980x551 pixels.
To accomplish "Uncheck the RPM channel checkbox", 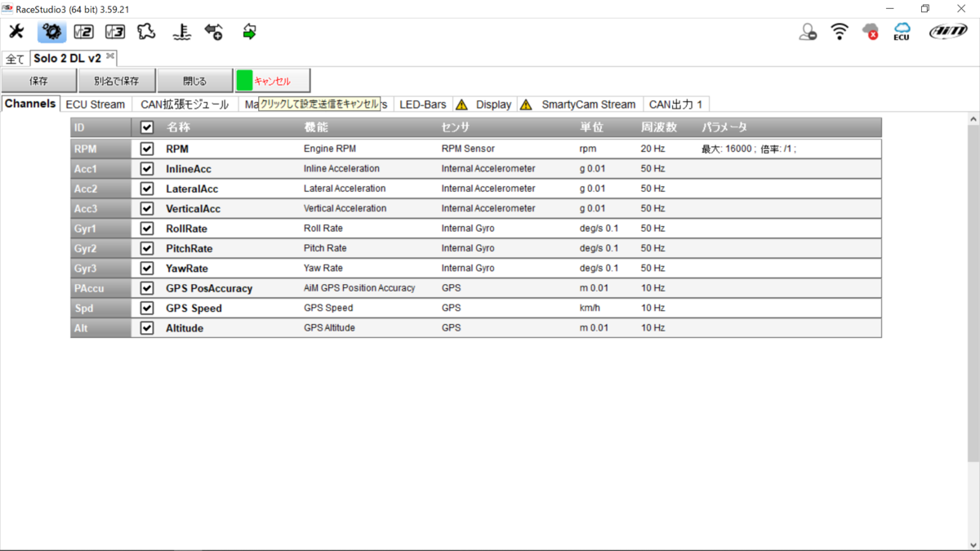I will tap(147, 149).
